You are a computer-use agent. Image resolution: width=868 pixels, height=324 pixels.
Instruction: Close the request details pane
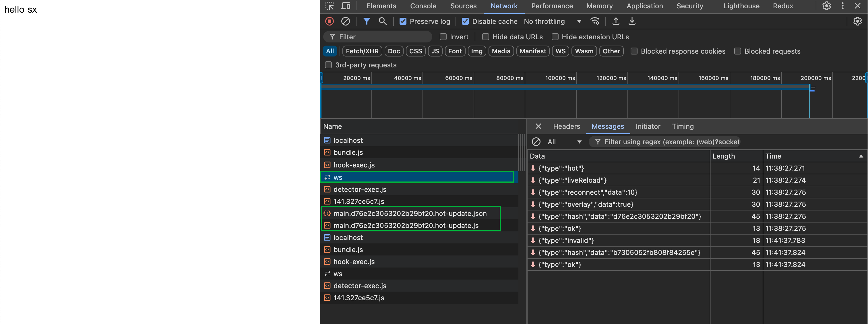[x=538, y=126]
